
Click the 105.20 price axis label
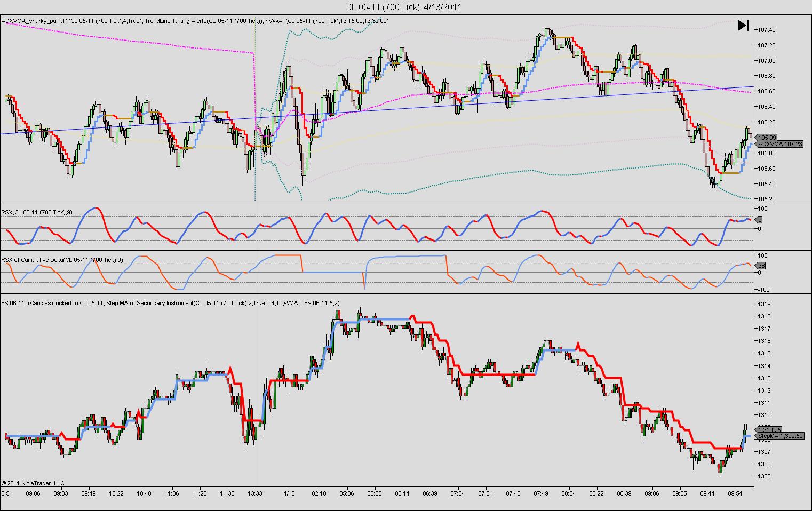767,199
